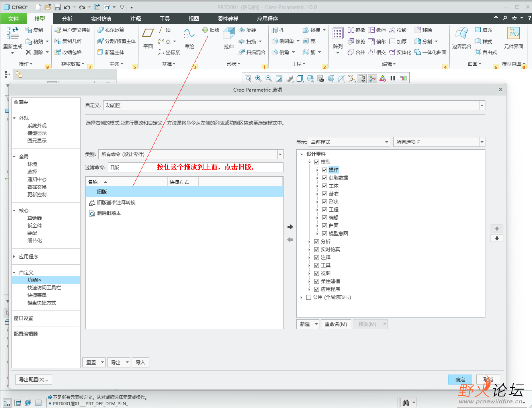532x408 pixels.
Task: Open the 边界混合 tool
Action: click(462, 38)
